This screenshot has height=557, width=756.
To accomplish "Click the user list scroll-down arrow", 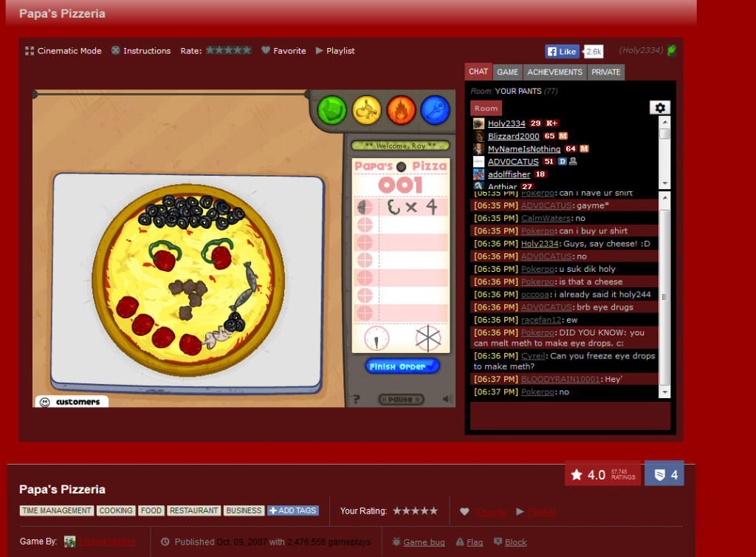I will tap(665, 183).
